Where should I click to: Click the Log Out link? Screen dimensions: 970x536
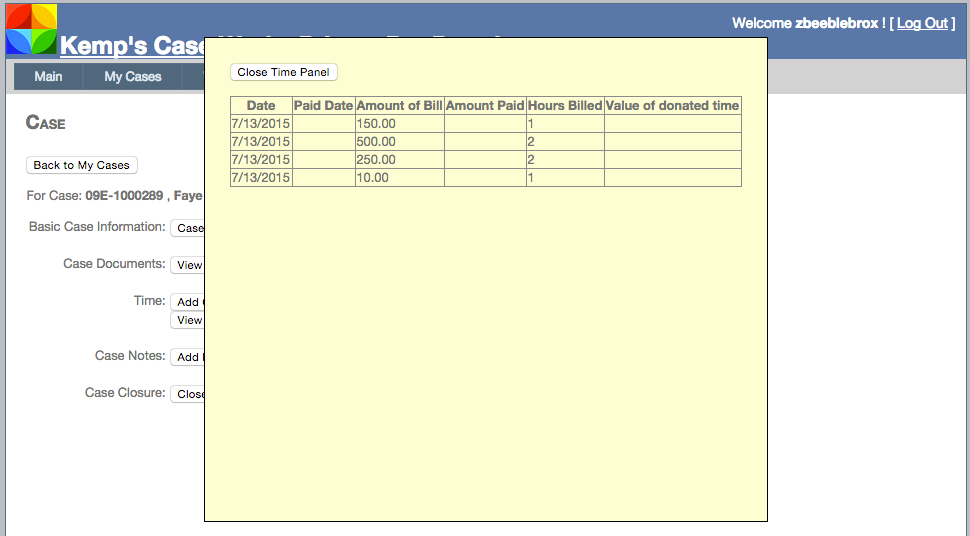(922, 23)
